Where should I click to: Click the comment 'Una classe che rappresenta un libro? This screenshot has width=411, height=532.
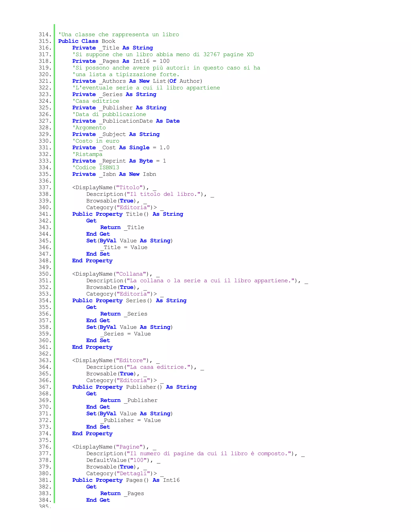click(119, 35)
